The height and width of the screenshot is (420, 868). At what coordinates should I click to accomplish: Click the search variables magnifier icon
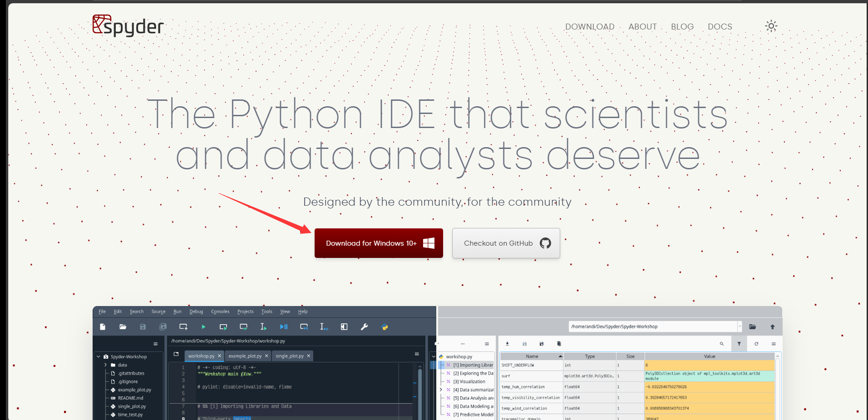point(722,344)
